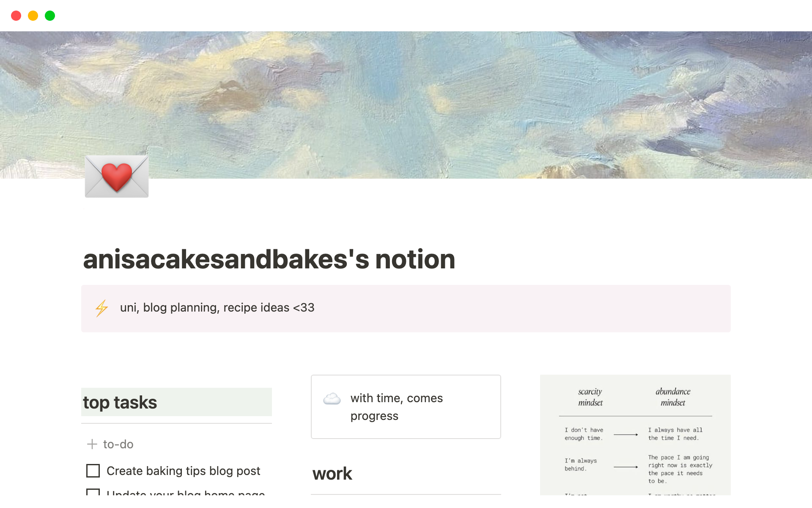Image resolution: width=812 pixels, height=508 pixels.
Task: Click the plus icon beside to-do
Action: (x=92, y=444)
